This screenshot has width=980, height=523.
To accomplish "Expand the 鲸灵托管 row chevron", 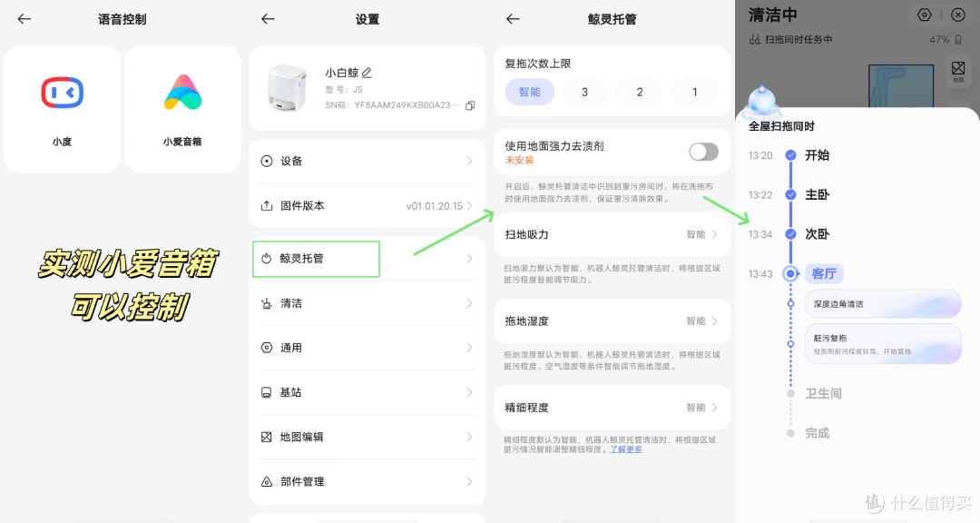I will (x=469, y=259).
